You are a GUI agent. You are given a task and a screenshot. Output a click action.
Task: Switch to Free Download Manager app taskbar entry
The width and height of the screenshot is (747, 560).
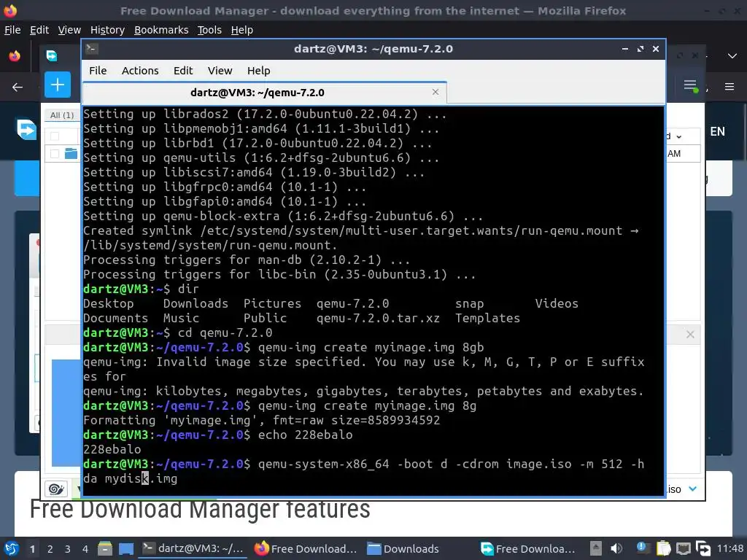pyautogui.click(x=527, y=548)
